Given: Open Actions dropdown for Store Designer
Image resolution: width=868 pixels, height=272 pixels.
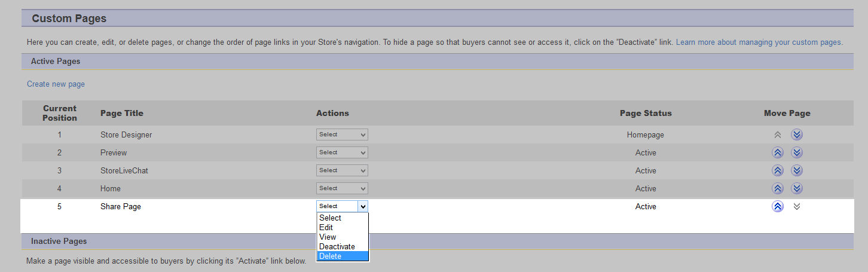Looking at the screenshot, I should coord(342,135).
